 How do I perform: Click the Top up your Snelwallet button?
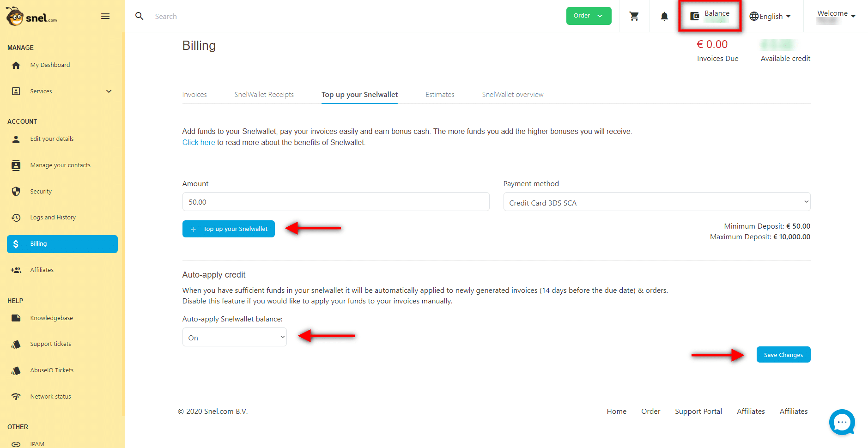[229, 229]
